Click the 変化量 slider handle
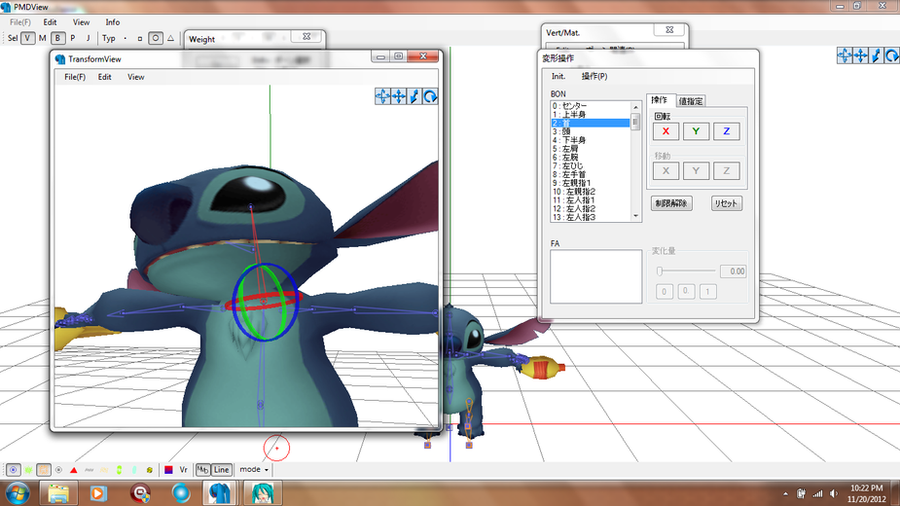The height and width of the screenshot is (506, 900). point(660,271)
